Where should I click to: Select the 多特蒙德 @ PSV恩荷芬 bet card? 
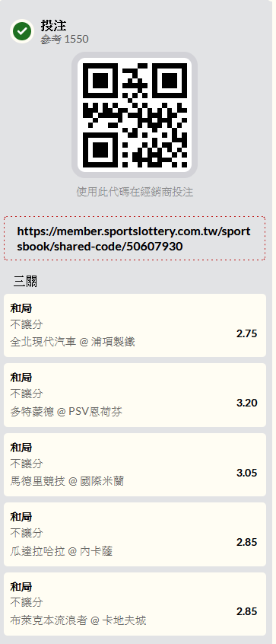click(x=135, y=395)
